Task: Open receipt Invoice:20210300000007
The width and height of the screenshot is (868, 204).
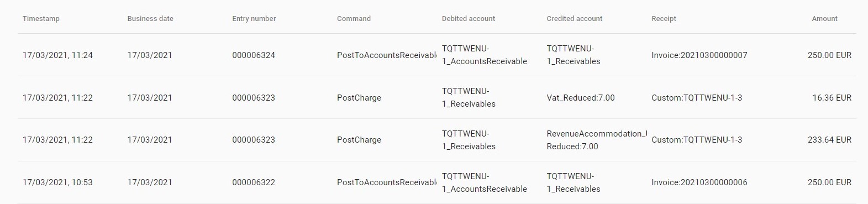Action: 699,55
